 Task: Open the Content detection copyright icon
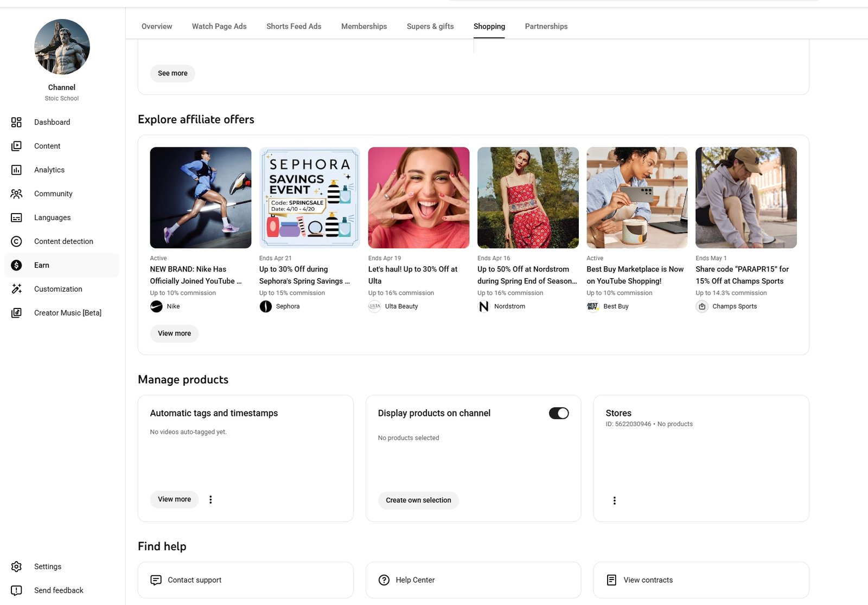[16, 241]
